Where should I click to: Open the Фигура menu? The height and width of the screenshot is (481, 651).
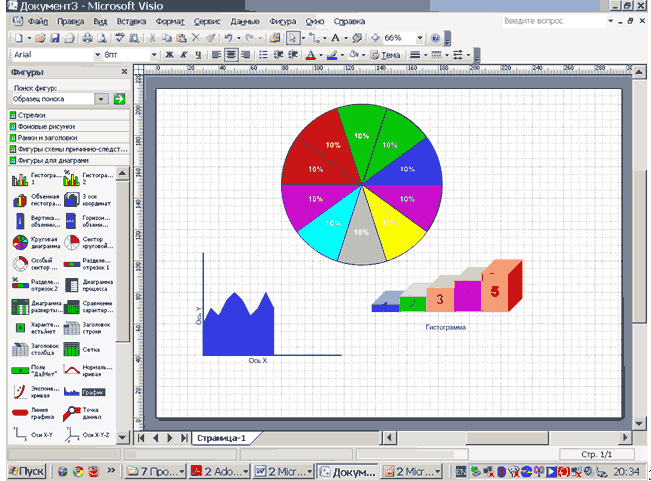click(x=282, y=22)
